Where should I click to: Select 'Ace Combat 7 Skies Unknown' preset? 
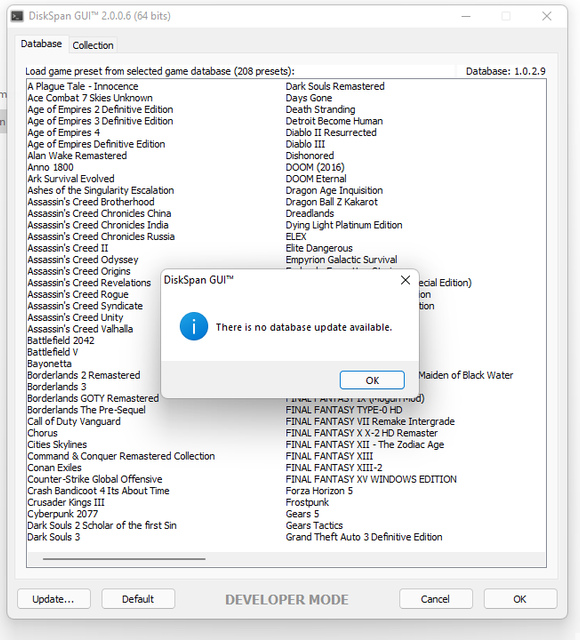coord(90,98)
